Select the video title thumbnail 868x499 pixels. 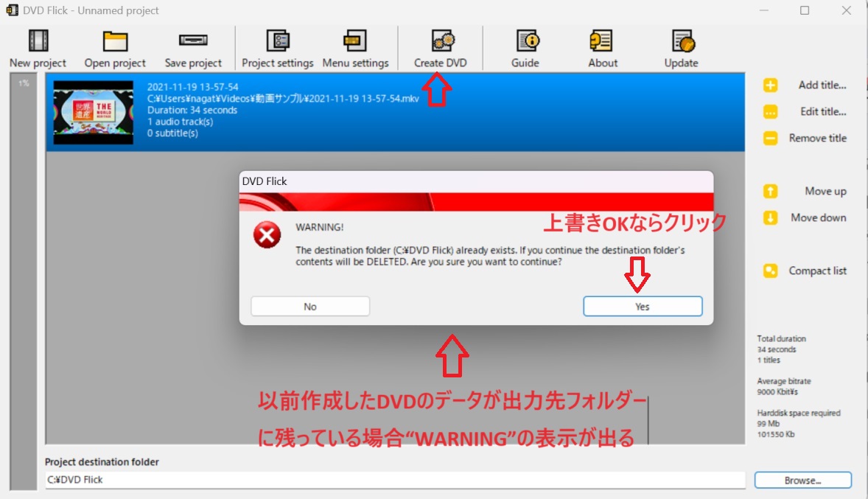[x=93, y=113]
